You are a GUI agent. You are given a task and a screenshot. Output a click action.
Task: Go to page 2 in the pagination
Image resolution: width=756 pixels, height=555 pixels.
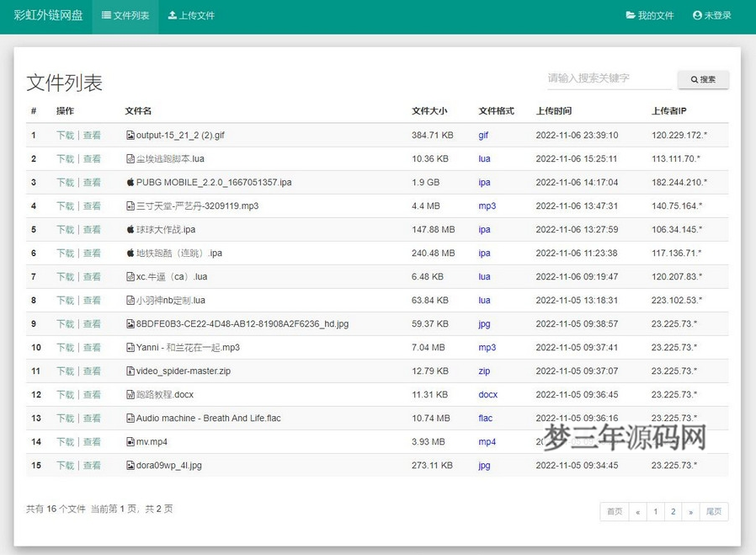click(x=673, y=511)
